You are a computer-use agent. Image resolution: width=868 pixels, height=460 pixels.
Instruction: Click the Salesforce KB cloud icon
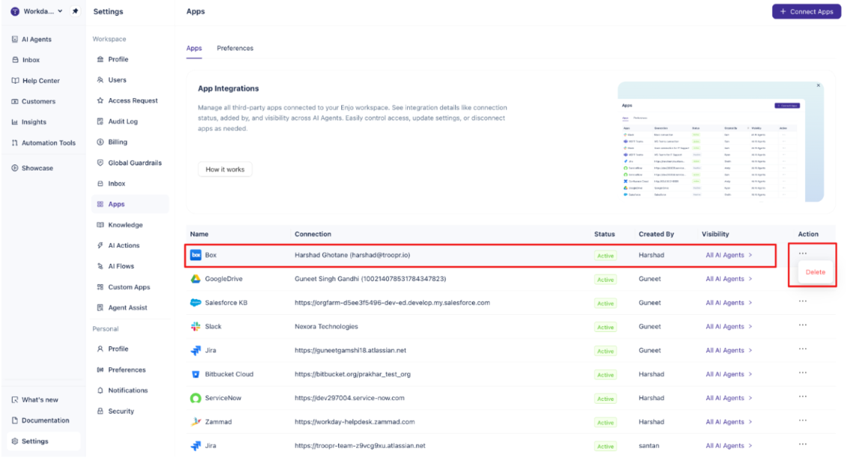[195, 303]
